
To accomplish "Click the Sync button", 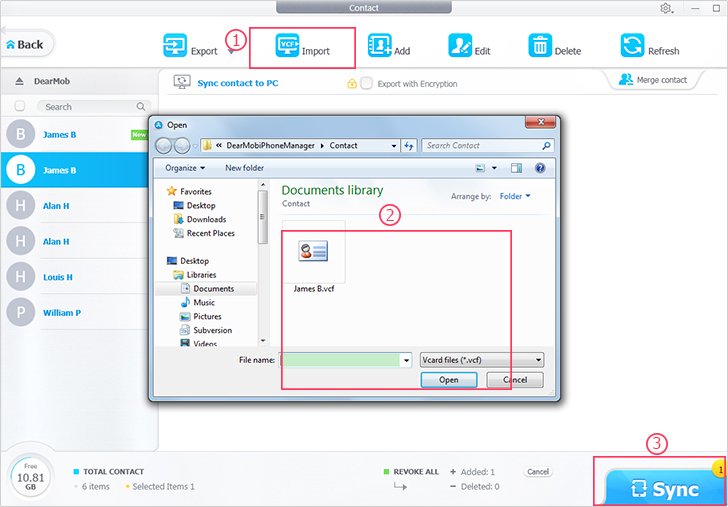I will [665, 488].
